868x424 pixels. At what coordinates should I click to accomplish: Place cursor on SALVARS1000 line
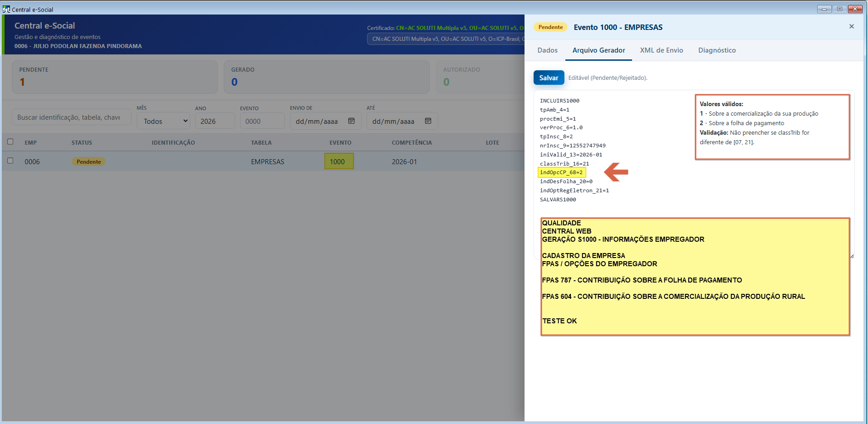[x=558, y=200]
